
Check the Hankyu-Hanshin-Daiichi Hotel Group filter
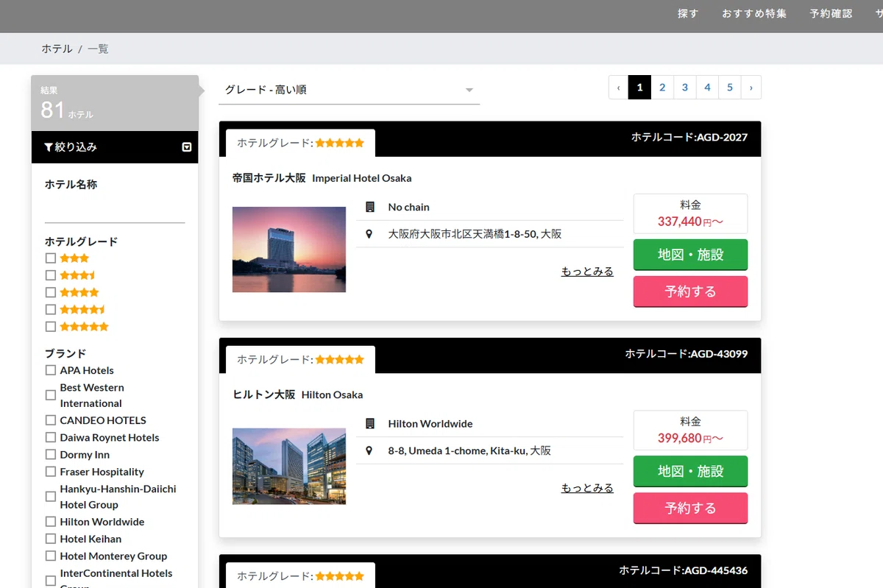pos(51,497)
